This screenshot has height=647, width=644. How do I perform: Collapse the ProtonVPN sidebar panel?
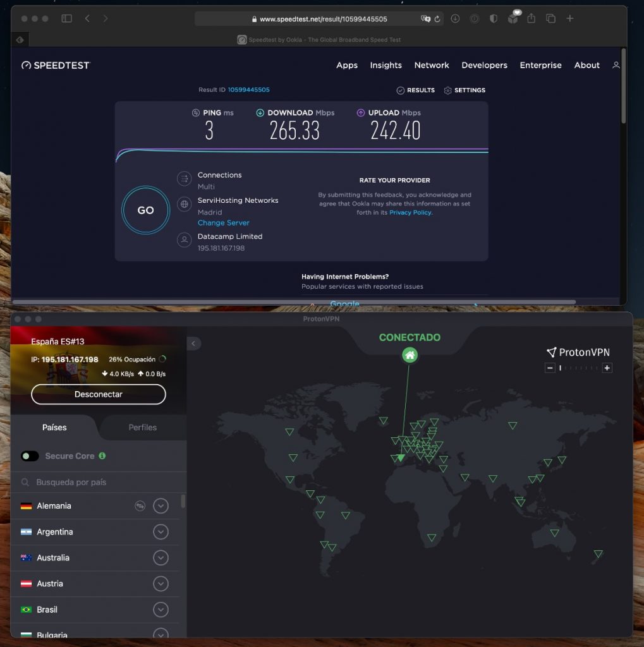point(193,343)
